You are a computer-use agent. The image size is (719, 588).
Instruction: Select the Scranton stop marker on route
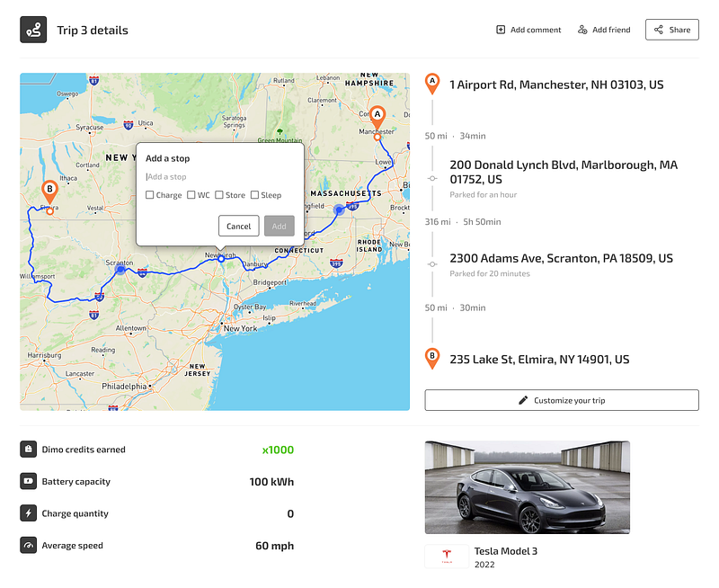pyautogui.click(x=120, y=269)
